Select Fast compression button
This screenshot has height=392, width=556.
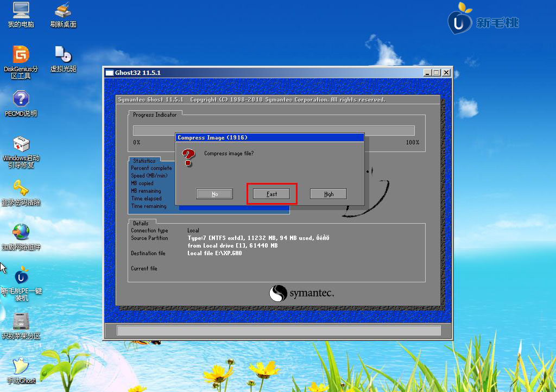271,194
